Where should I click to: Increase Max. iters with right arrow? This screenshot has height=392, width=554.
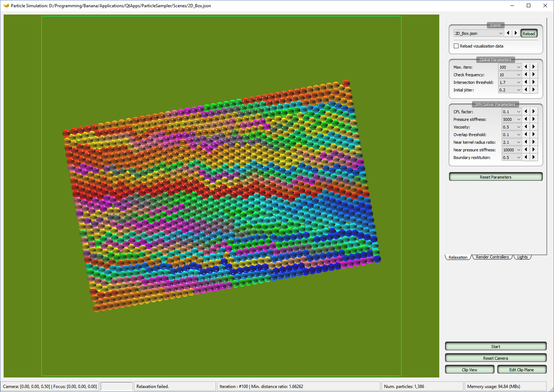(x=534, y=67)
